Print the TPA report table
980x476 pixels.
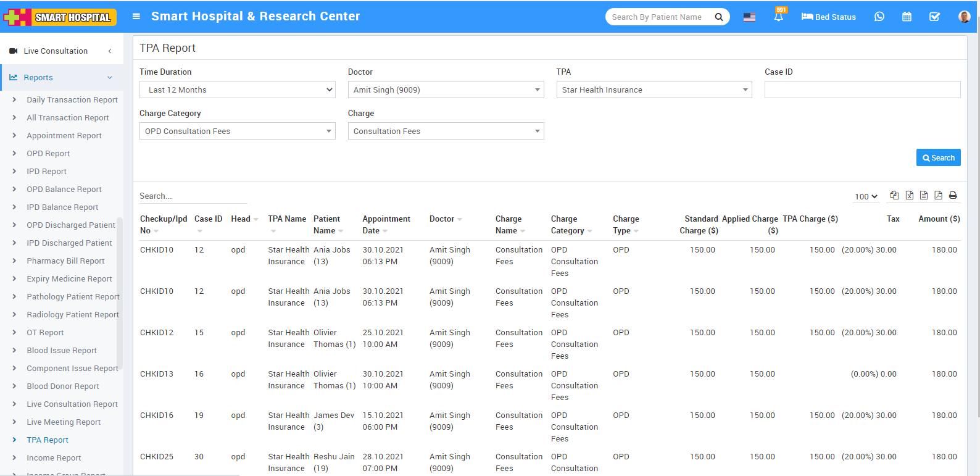[x=953, y=195]
